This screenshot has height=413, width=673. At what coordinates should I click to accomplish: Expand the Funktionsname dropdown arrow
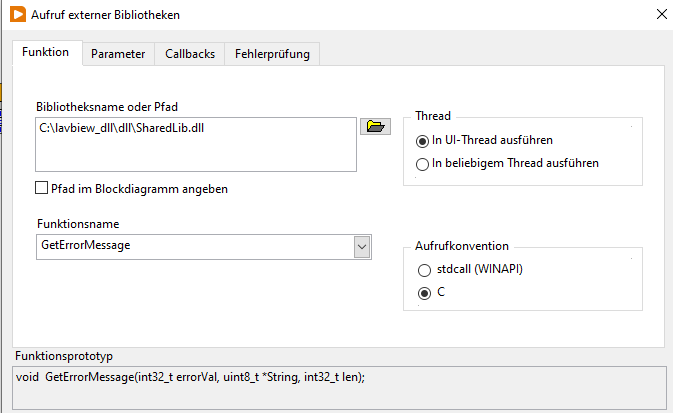[361, 246]
